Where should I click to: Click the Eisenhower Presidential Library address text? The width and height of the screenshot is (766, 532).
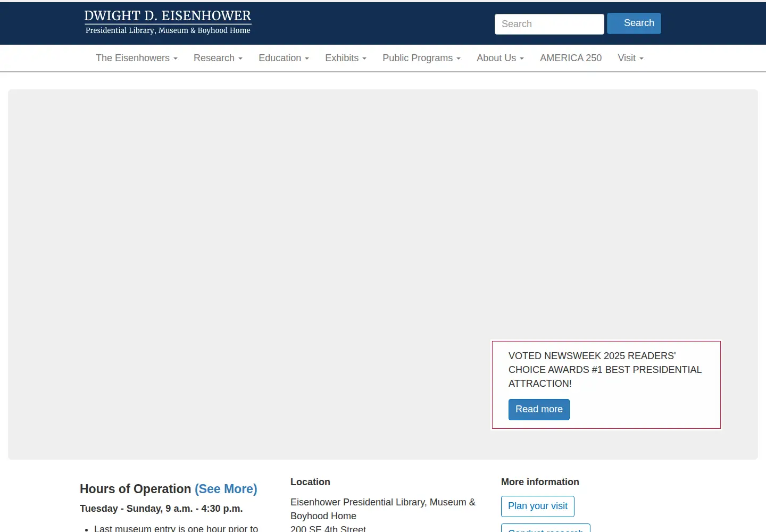coord(383,515)
